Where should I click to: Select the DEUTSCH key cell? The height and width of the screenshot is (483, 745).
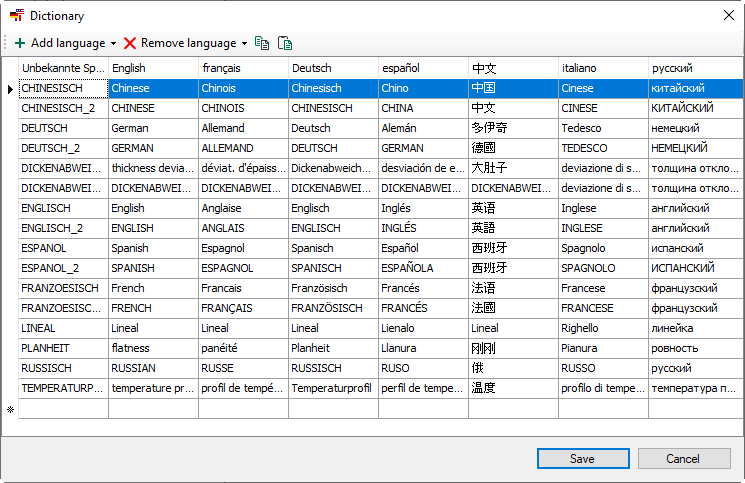pyautogui.click(x=63, y=128)
